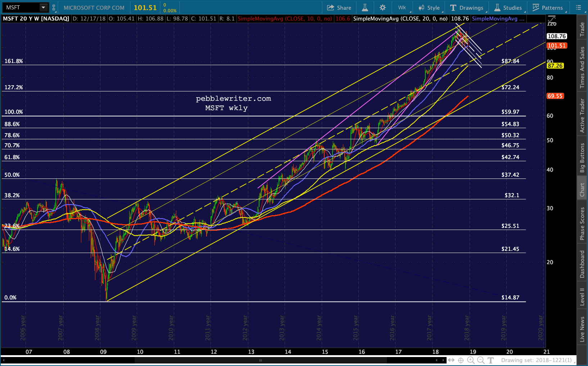Open the symbol dropdown arrow next to MSFT
The image size is (588, 366).
pos(44,8)
